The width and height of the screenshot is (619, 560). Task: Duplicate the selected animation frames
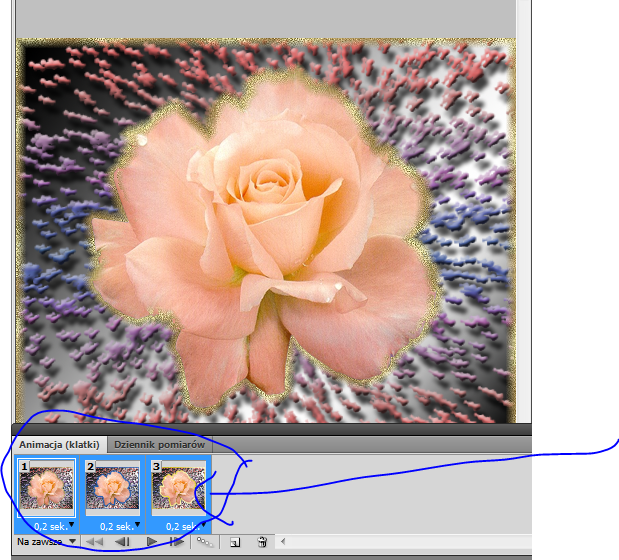tap(234, 541)
